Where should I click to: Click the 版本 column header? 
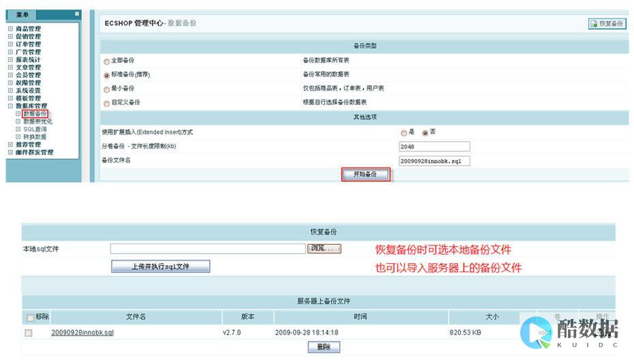[248, 317]
